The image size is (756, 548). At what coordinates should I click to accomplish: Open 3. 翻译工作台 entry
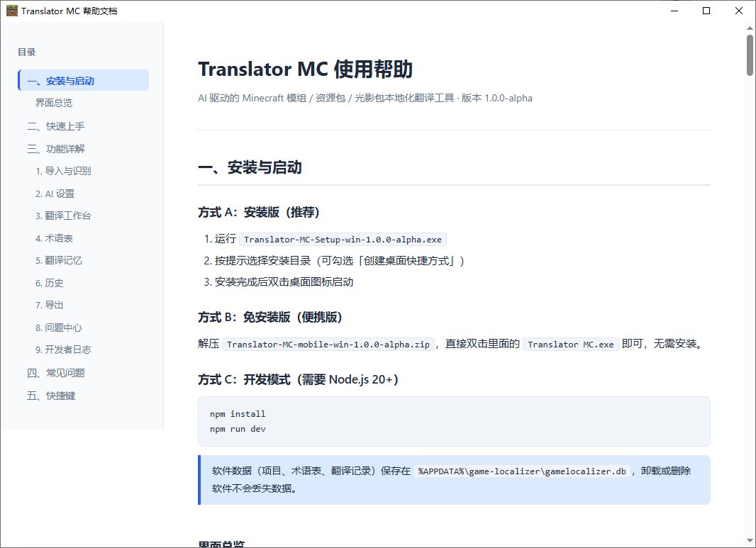click(x=62, y=216)
